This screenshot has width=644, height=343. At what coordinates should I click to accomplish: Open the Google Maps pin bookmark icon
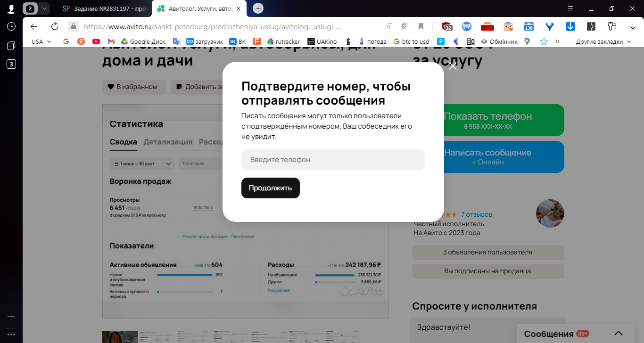tap(527, 41)
